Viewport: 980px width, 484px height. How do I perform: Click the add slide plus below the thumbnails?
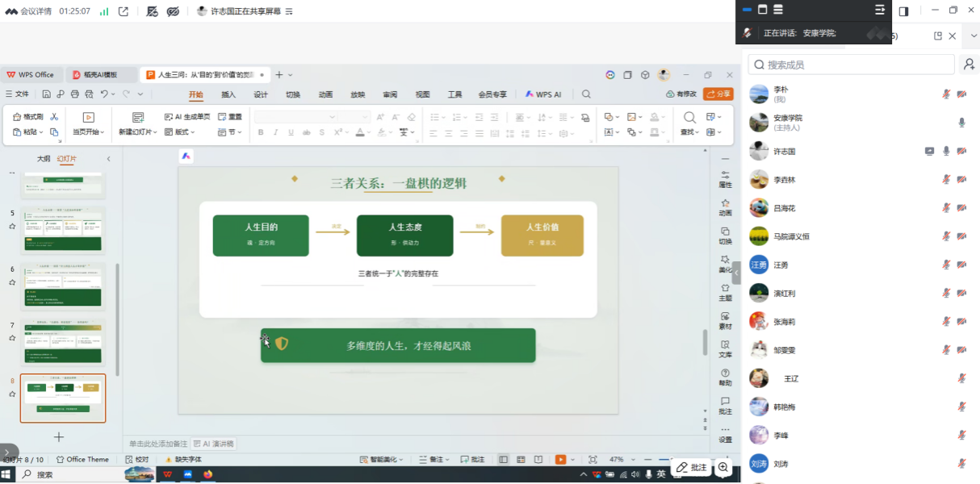click(x=58, y=436)
